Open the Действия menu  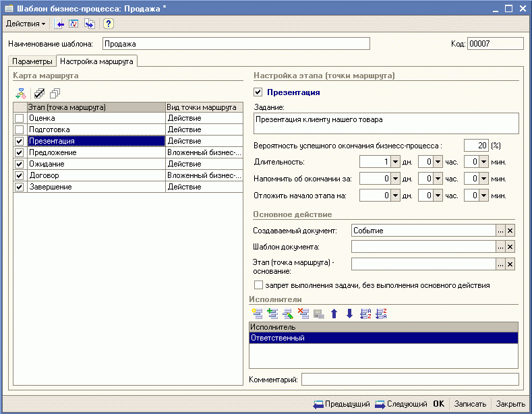click(26, 24)
